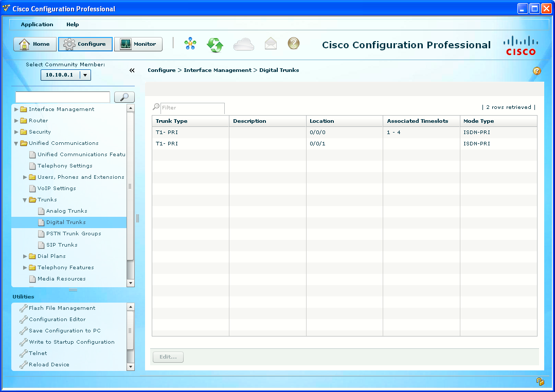Select Analog Trunks in tree
This screenshot has height=392, width=555.
(x=66, y=211)
